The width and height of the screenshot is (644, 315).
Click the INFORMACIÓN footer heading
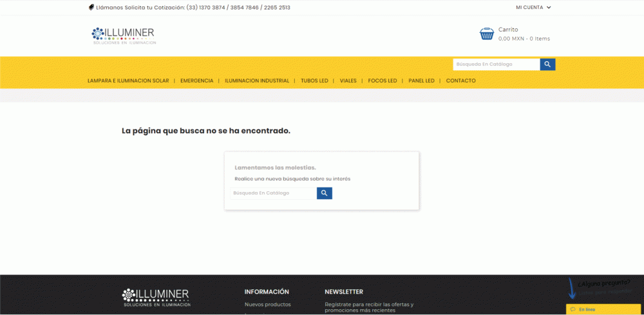click(x=267, y=292)
